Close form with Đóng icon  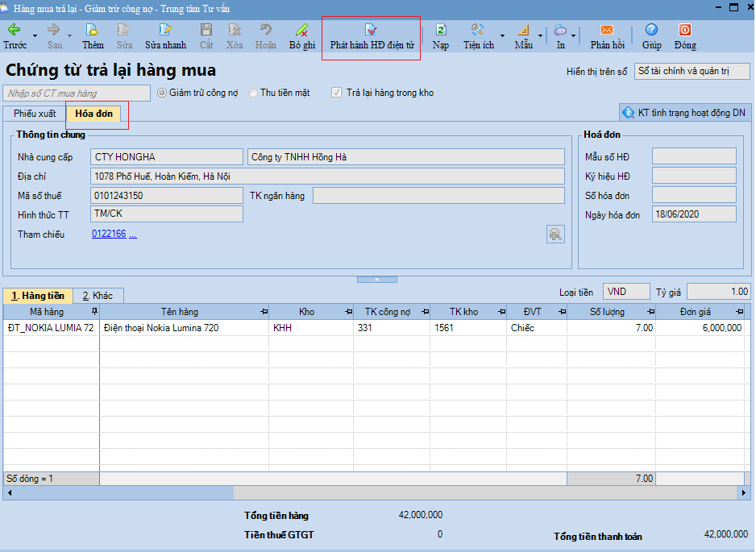point(684,36)
